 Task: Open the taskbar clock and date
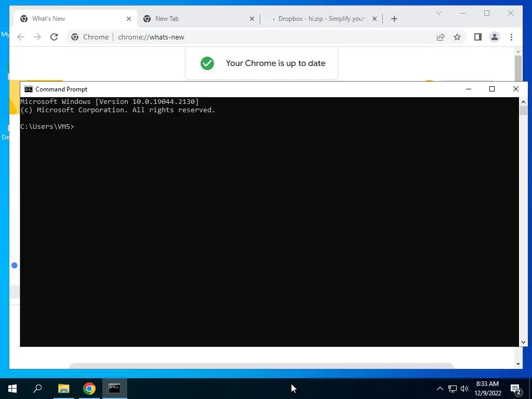tap(487, 389)
